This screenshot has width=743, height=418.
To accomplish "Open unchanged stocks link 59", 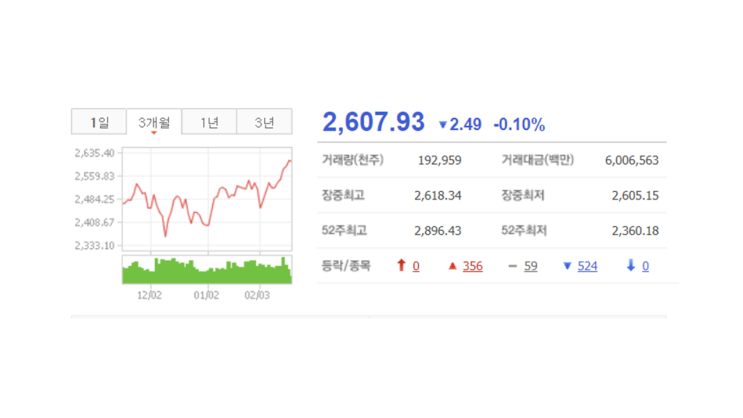I will click(x=531, y=266).
